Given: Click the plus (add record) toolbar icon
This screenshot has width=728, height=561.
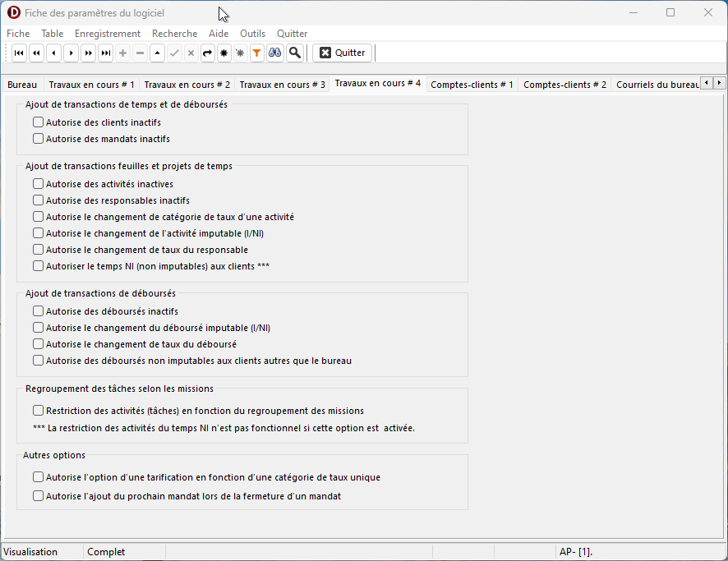Looking at the screenshot, I should click(123, 53).
